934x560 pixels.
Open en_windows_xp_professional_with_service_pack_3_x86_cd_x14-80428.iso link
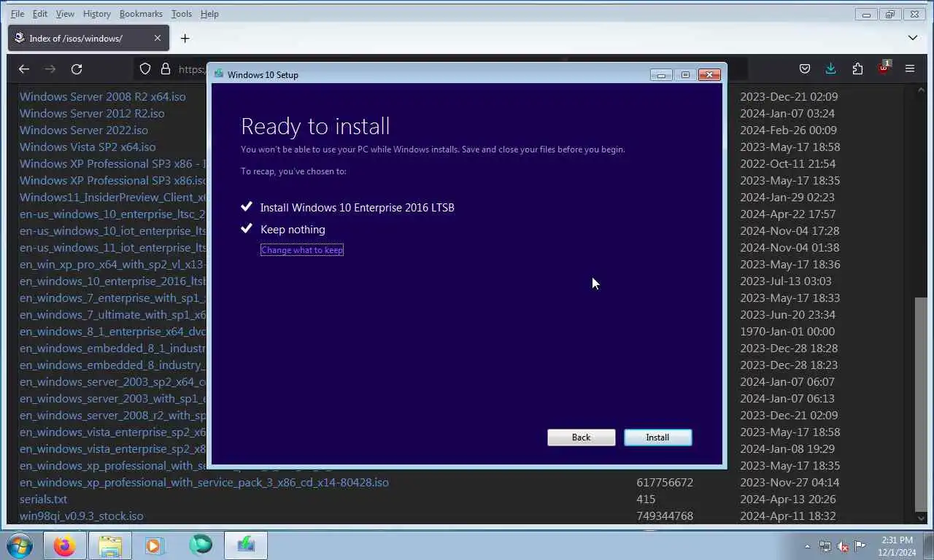(x=204, y=482)
